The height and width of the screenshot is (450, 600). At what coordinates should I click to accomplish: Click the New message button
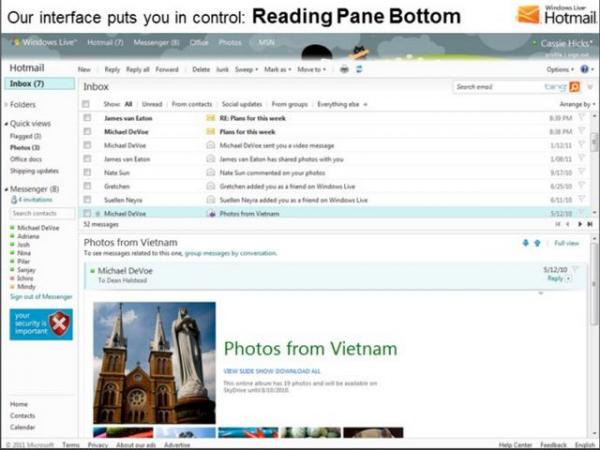tap(84, 69)
